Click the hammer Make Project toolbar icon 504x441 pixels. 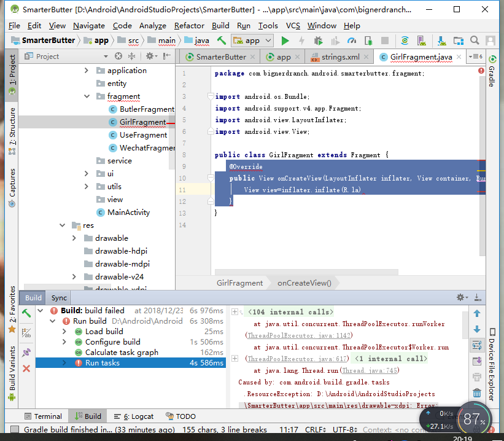tap(222, 41)
